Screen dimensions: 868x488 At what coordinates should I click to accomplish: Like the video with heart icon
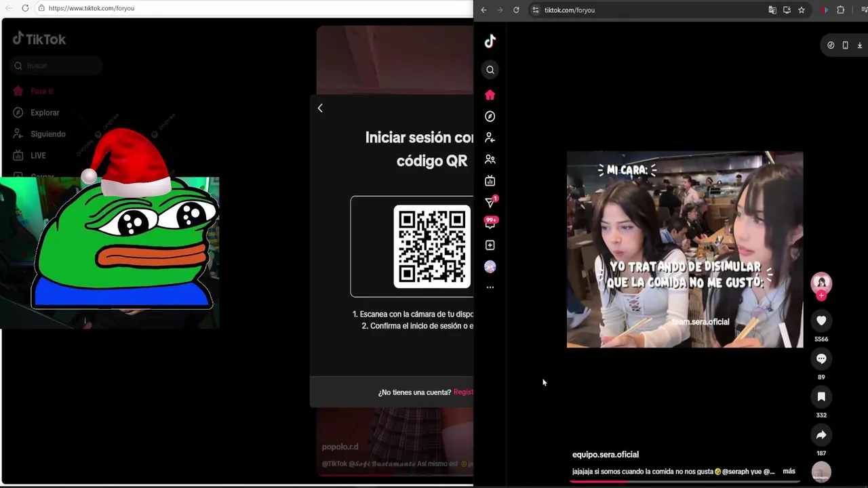click(821, 321)
